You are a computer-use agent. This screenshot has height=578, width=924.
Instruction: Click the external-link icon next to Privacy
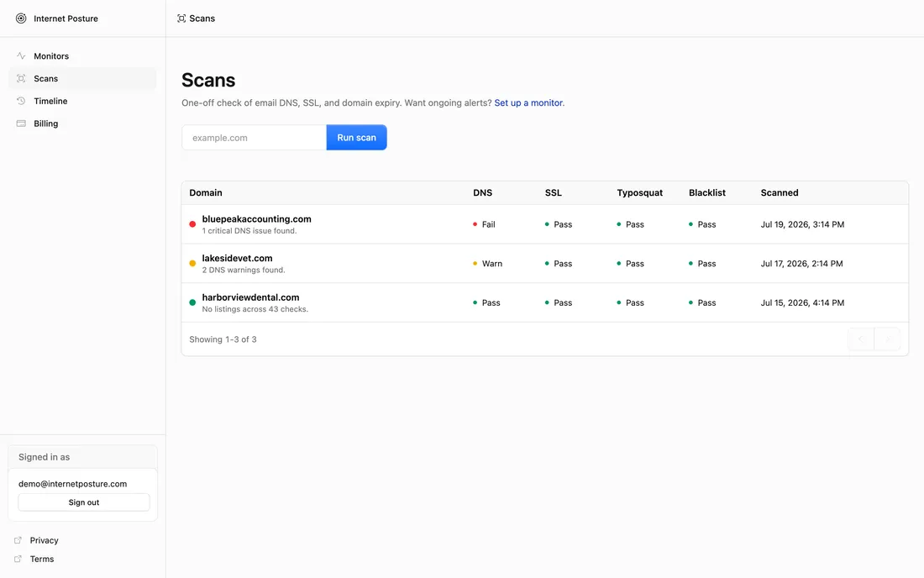pos(18,539)
